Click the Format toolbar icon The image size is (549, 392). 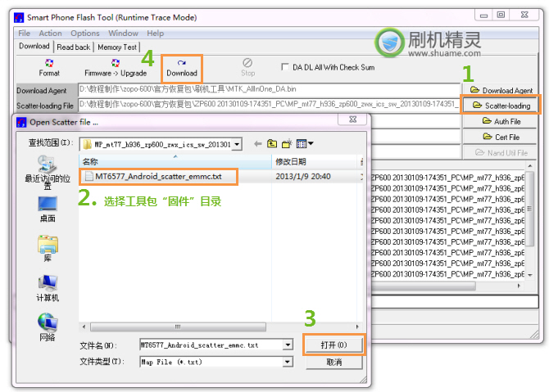(49, 68)
